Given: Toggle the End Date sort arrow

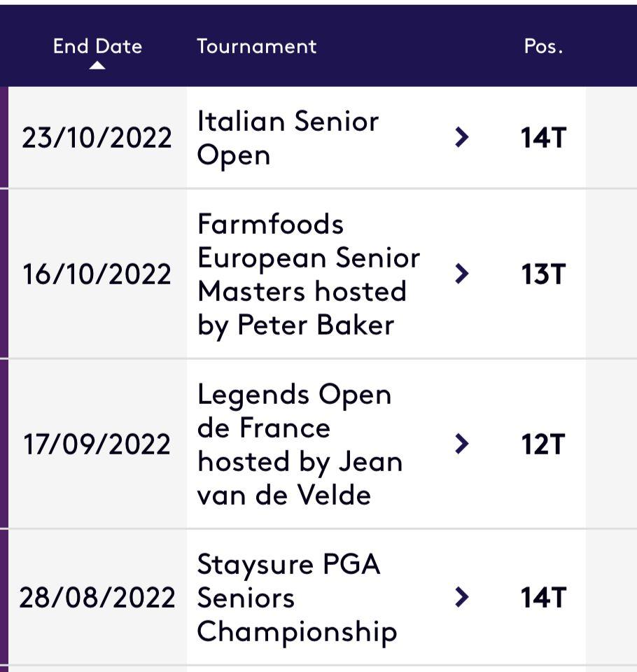Looking at the screenshot, I should (97, 65).
